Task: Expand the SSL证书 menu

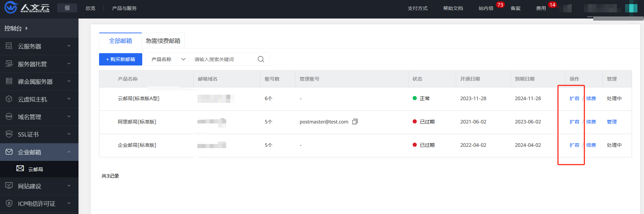Action: point(69,134)
